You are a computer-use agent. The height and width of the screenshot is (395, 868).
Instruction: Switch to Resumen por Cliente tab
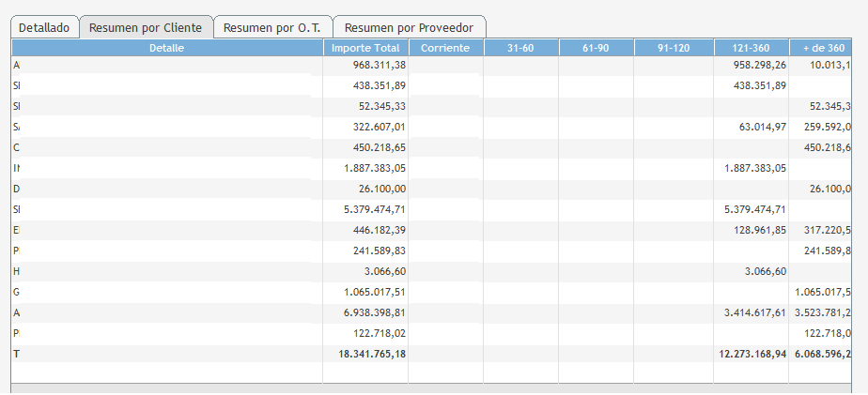[x=146, y=27]
